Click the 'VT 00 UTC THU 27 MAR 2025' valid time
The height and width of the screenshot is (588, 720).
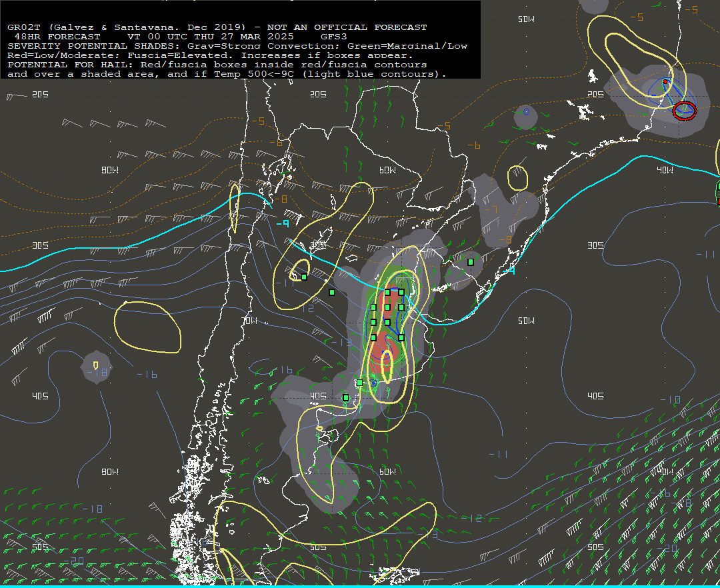click(x=210, y=37)
